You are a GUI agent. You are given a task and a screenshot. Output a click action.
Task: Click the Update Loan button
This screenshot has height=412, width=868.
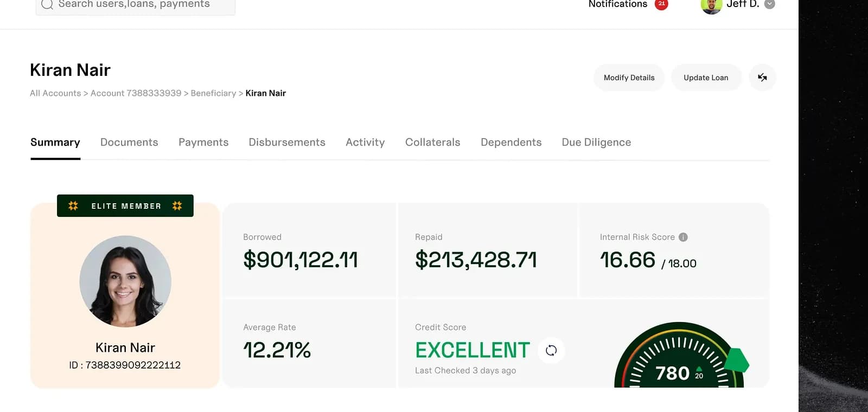[x=706, y=78]
